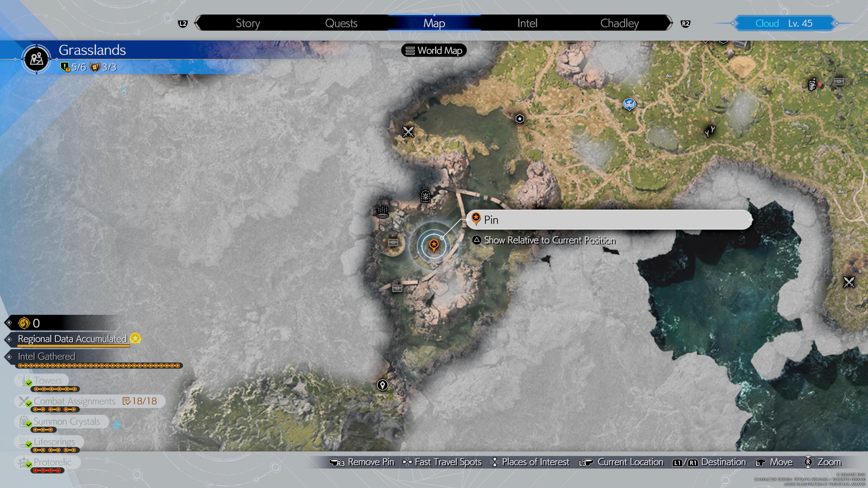Click the Zoom control hint
Screen dimensions: 868x488
point(822,462)
